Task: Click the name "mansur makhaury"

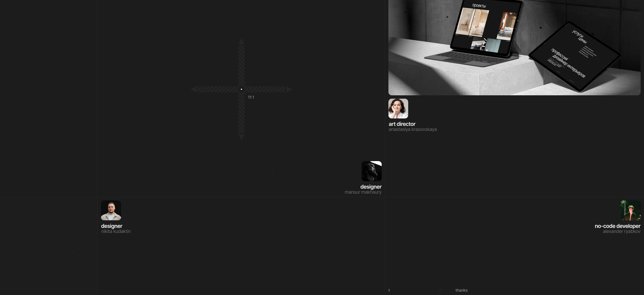Action: point(363,192)
